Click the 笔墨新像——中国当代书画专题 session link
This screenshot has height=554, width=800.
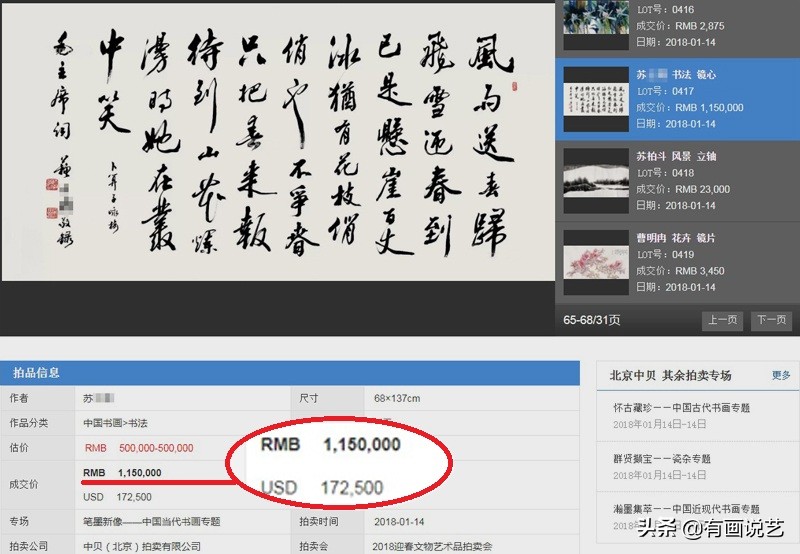[x=152, y=521]
